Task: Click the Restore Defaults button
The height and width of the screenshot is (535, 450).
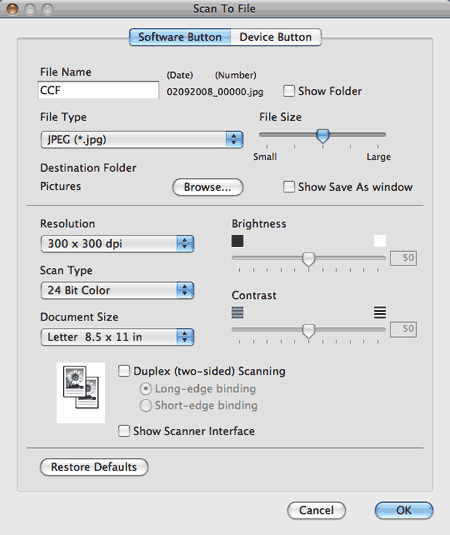Action: pos(94,467)
